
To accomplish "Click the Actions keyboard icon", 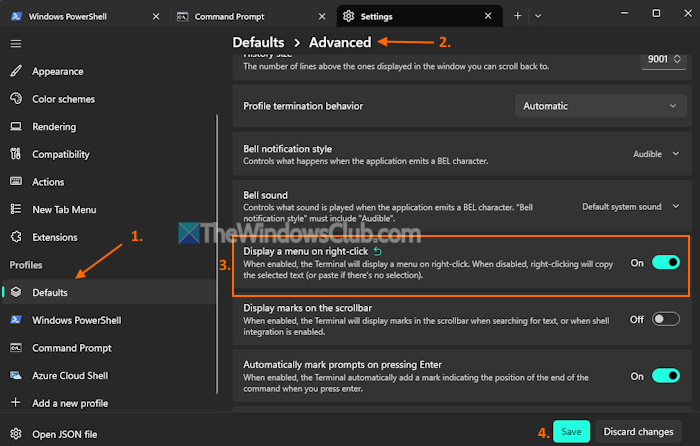I will 16,181.
